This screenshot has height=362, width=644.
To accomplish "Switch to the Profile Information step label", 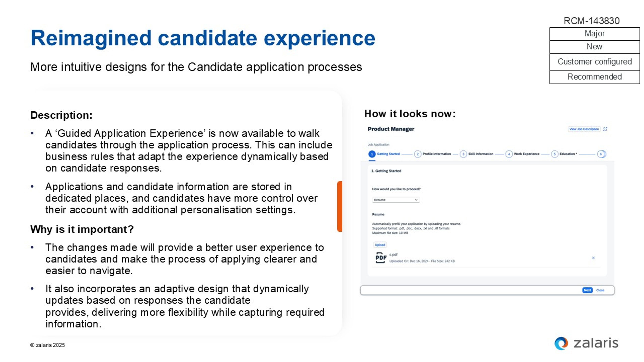I will (x=437, y=154).
